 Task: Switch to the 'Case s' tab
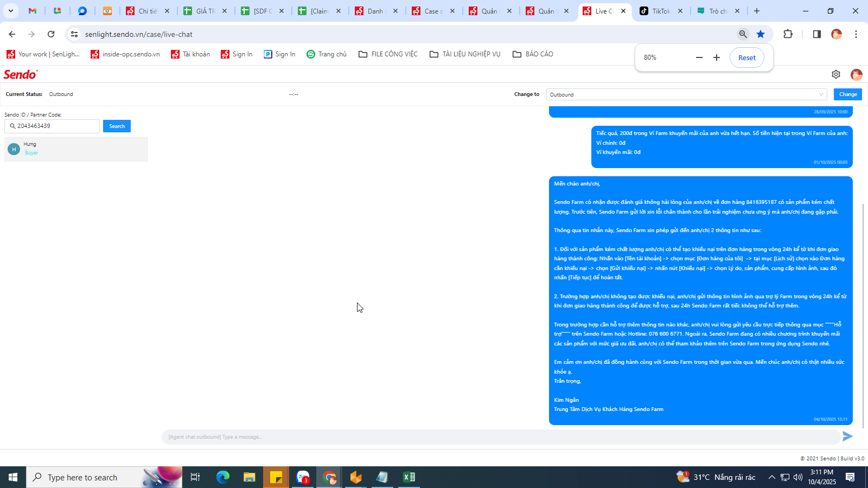433,11
